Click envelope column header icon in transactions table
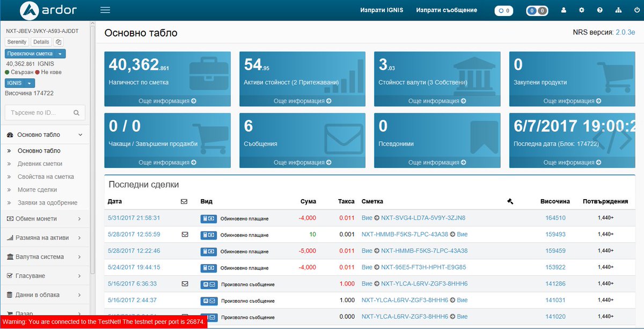This screenshot has width=644, height=329. [185, 201]
